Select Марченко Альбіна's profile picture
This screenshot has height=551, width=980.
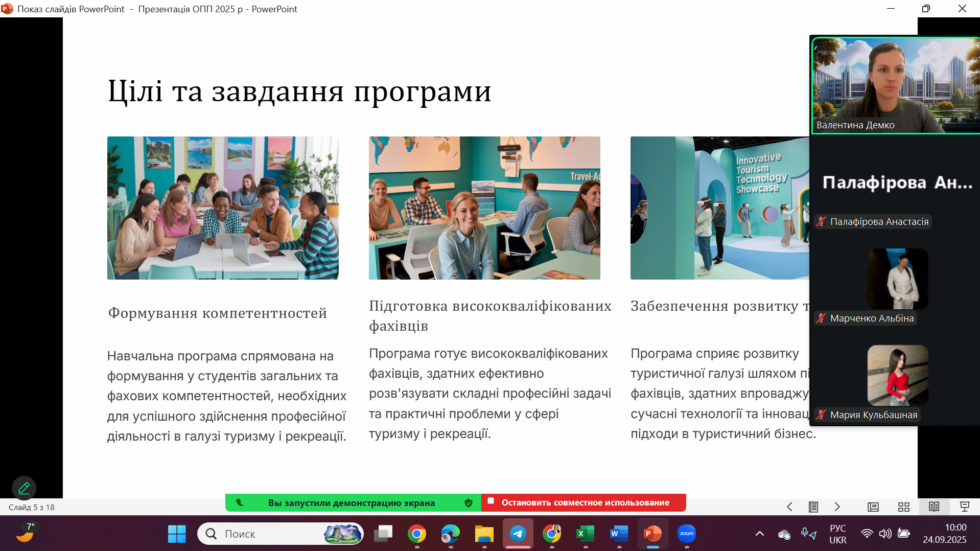898,279
